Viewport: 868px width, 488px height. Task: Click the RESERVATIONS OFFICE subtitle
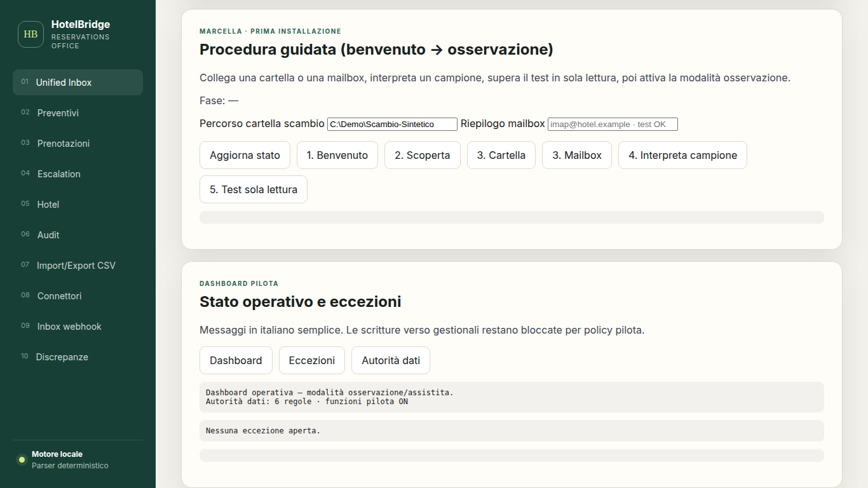[81, 41]
